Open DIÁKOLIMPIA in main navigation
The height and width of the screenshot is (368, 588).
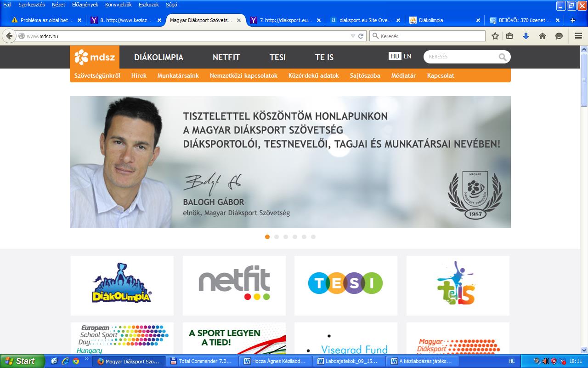[158, 57]
